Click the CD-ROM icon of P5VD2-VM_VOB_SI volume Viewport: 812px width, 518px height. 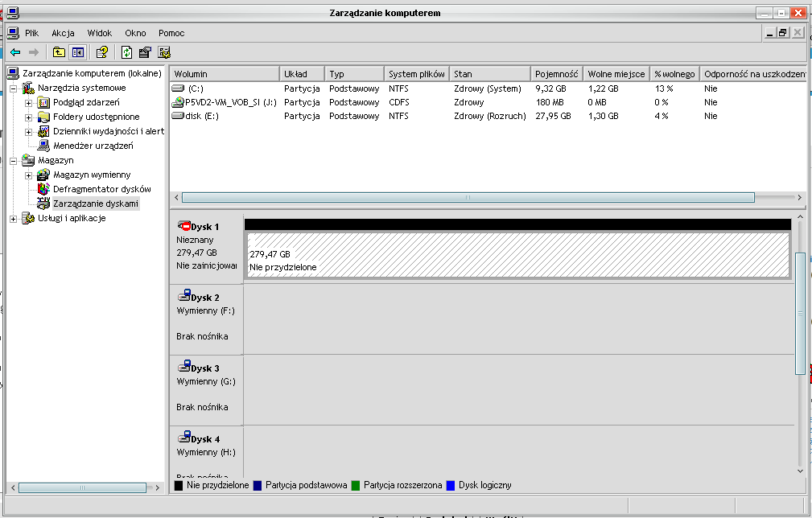coord(178,102)
